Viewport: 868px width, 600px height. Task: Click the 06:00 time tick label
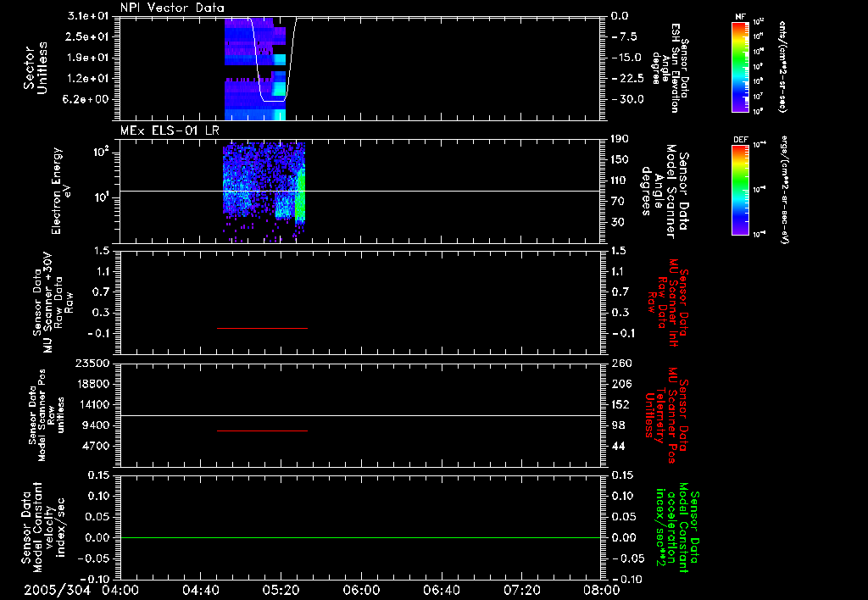(361, 590)
